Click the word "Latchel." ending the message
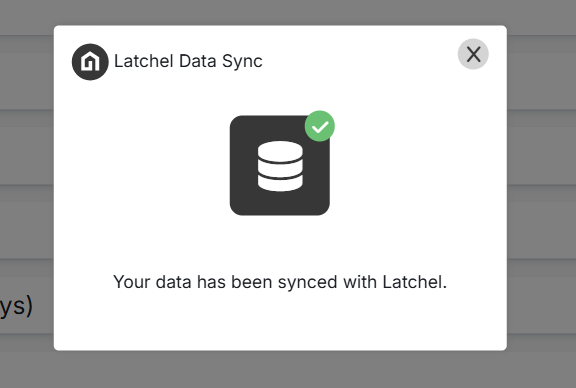Image resolution: width=576 pixels, height=388 pixels. pyautogui.click(x=415, y=282)
